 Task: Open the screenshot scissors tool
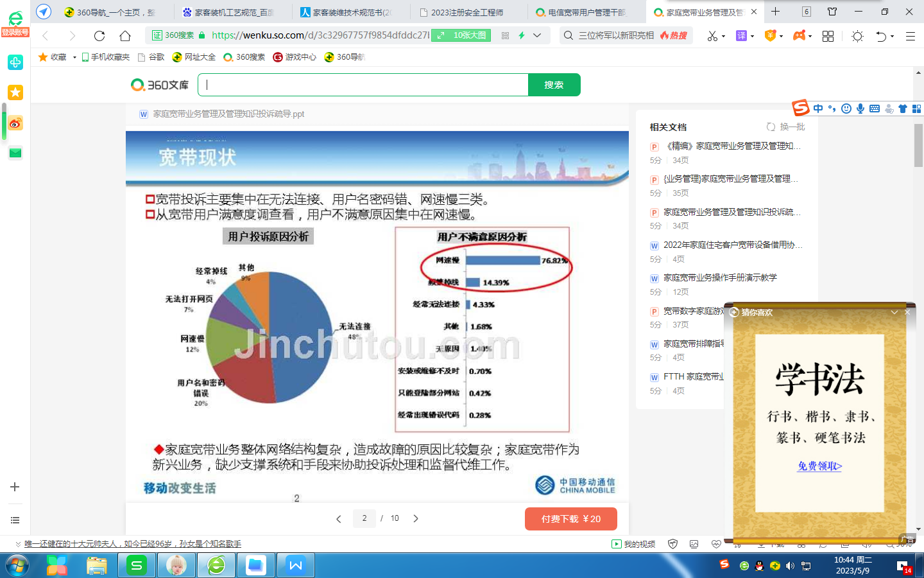point(712,36)
